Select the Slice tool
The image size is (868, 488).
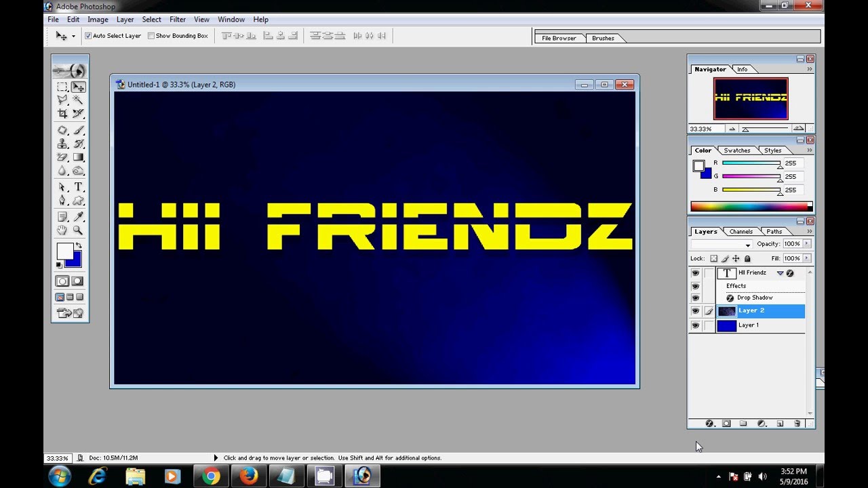pyautogui.click(x=79, y=113)
